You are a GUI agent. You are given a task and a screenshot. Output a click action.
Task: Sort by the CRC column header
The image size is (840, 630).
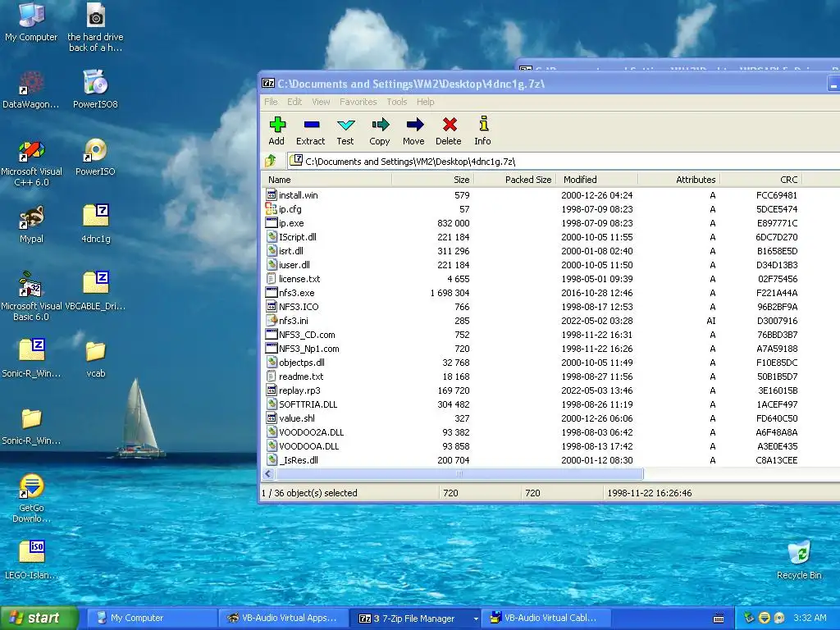pos(760,180)
